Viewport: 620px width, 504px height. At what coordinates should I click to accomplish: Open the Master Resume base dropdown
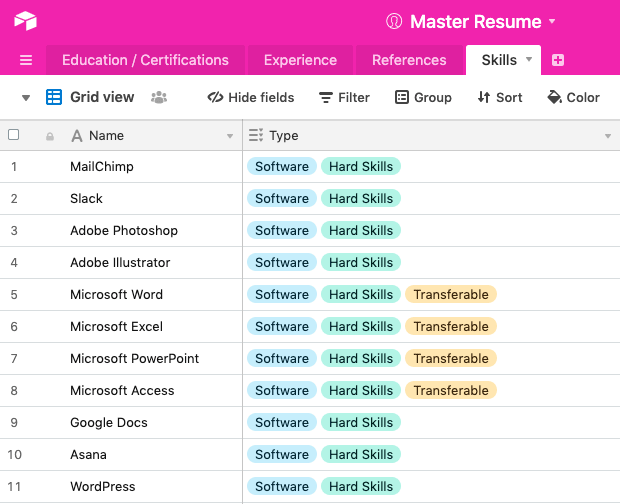point(552,21)
